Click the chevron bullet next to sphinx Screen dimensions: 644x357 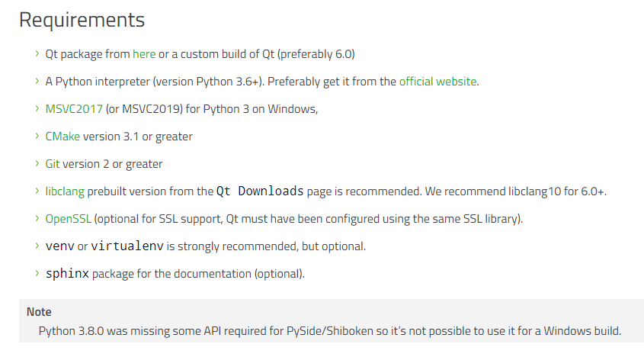[37, 274]
